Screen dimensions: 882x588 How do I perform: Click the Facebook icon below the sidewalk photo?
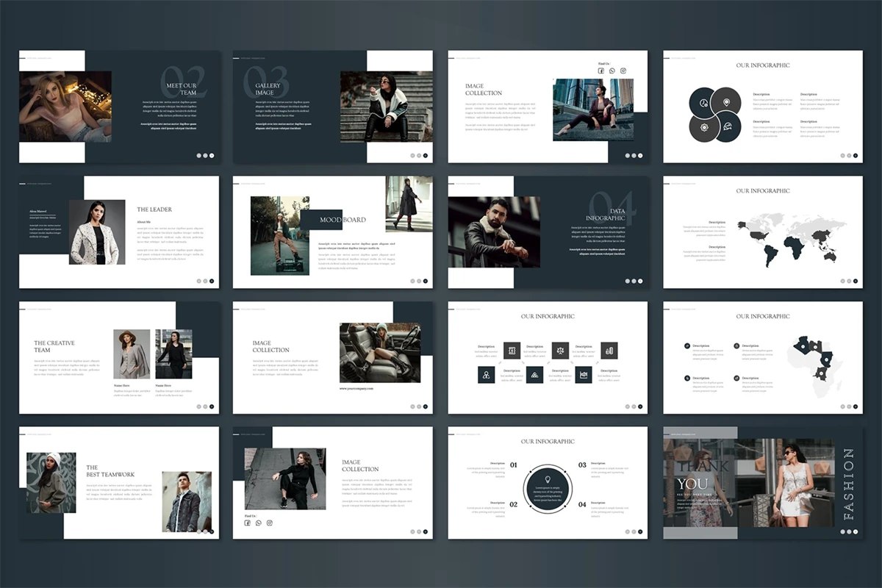point(248,523)
